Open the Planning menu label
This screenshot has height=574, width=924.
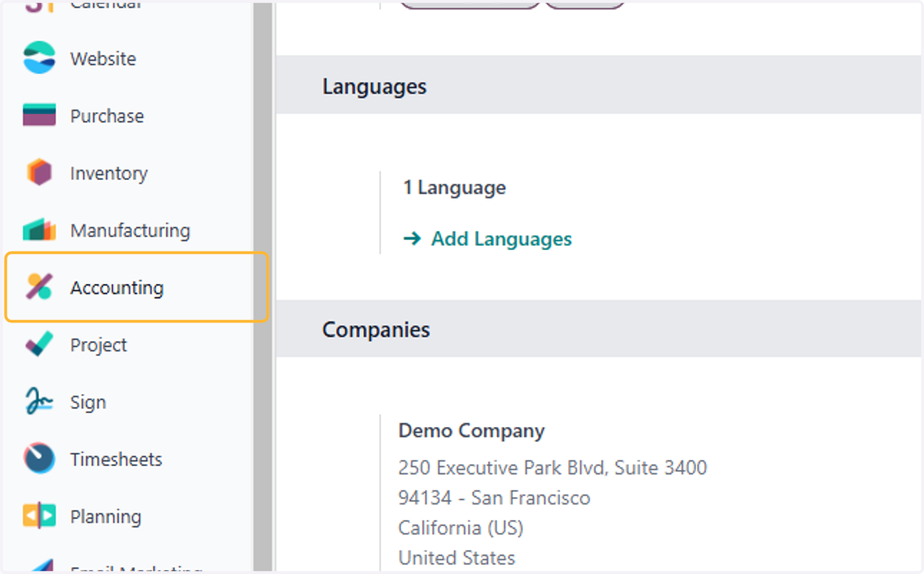click(x=105, y=517)
